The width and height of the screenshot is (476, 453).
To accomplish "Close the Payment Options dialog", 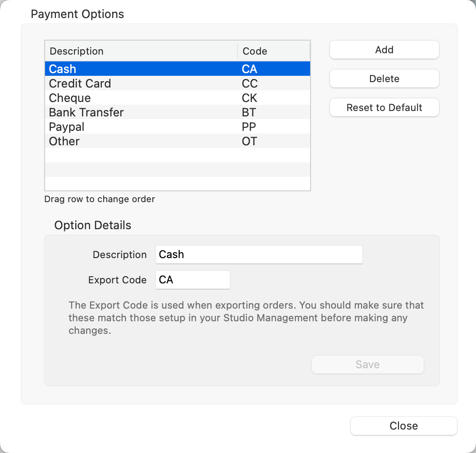I will 403,426.
